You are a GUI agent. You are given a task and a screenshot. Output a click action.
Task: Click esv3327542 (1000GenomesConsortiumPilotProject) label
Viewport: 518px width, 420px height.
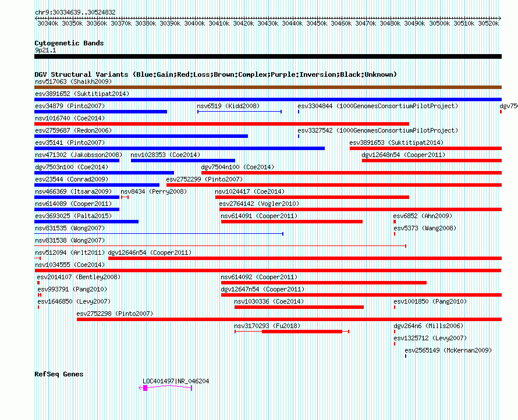coord(378,130)
